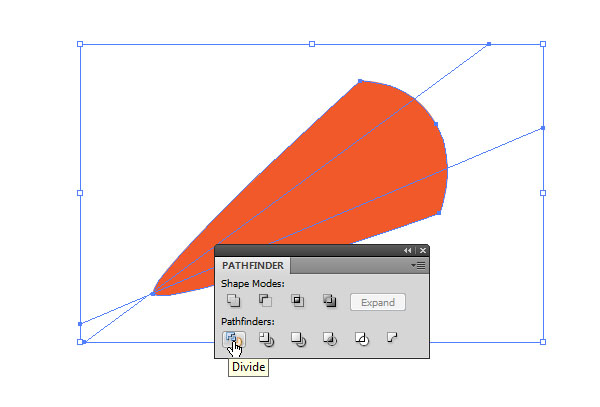Click the left-middle bounding box handle

click(x=80, y=193)
